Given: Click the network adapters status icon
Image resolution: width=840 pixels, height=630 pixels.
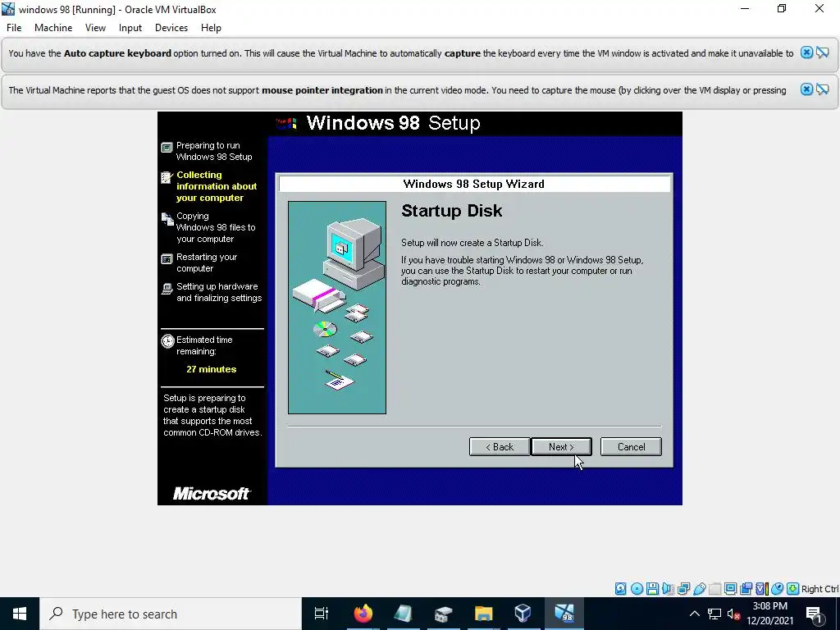Looking at the screenshot, I should coord(683,589).
